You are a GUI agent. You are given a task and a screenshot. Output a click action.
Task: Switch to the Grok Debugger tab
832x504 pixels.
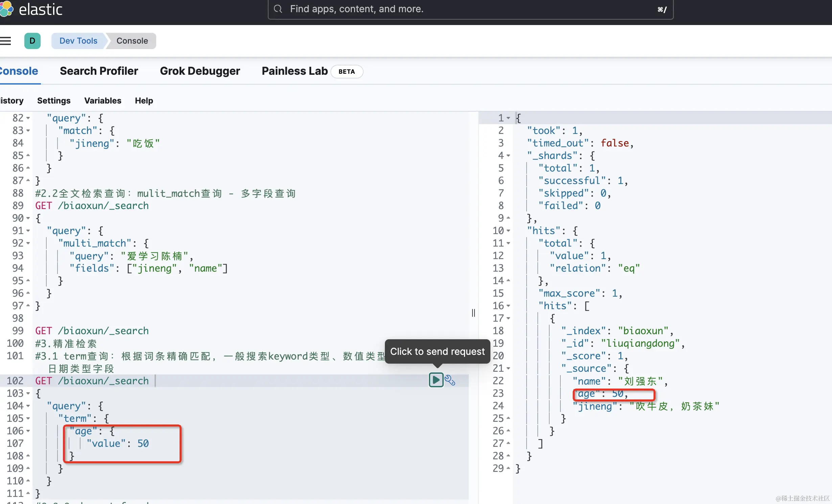(x=200, y=71)
